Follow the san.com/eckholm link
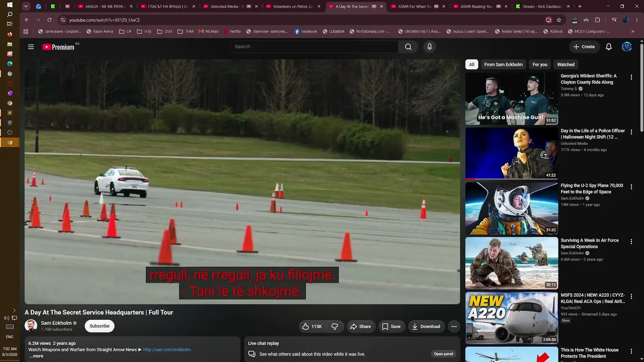This screenshot has height=362, width=644. pyautogui.click(x=167, y=349)
